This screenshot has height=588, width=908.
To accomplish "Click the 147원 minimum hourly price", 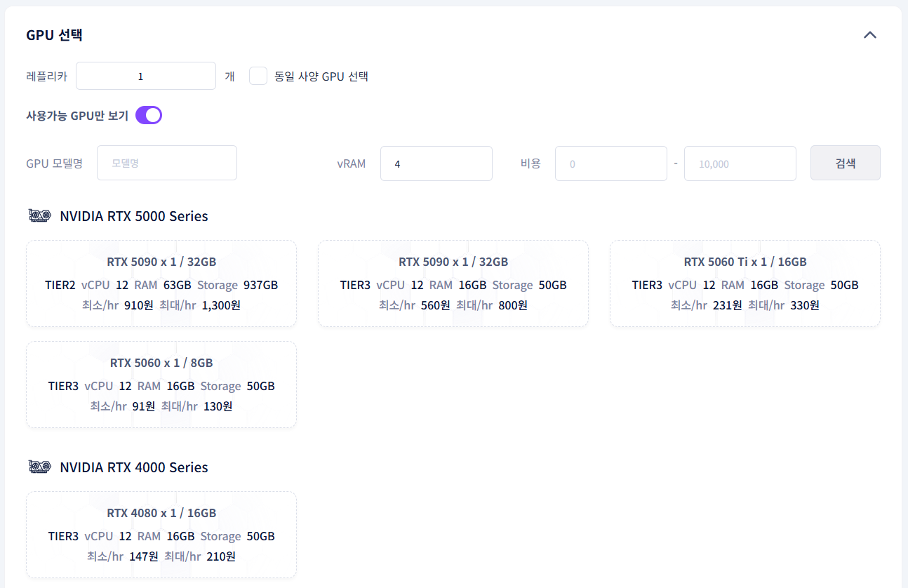I will 144,556.
